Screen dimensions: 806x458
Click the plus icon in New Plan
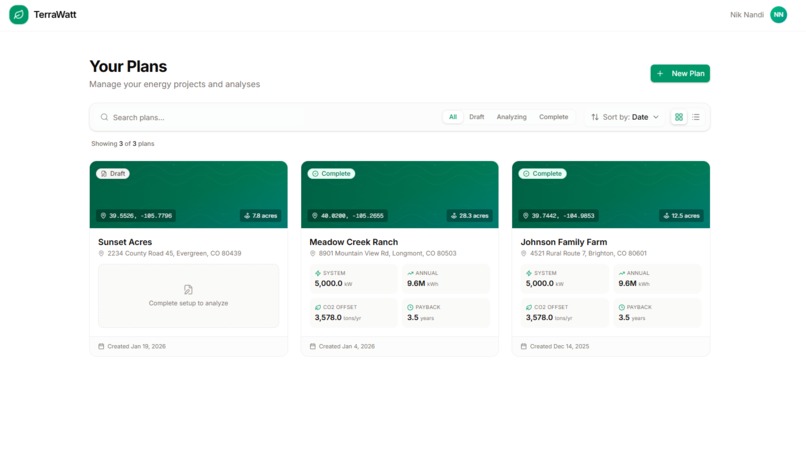coord(660,74)
